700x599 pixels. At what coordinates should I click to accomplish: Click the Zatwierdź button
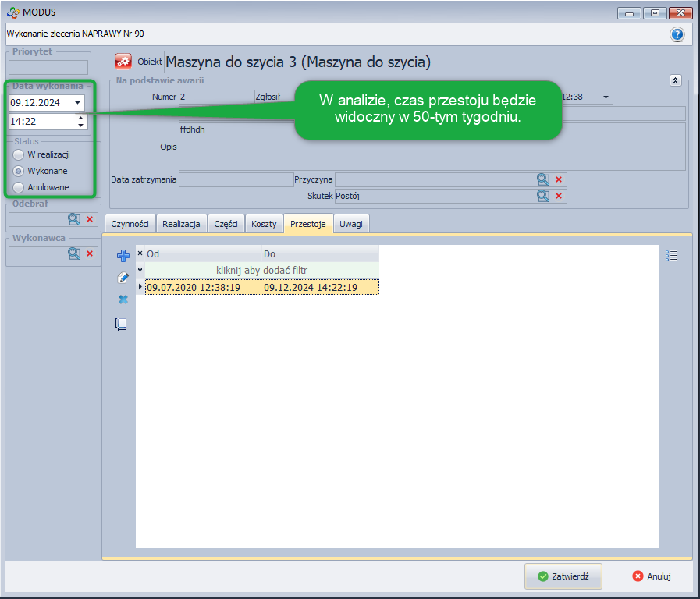click(563, 576)
